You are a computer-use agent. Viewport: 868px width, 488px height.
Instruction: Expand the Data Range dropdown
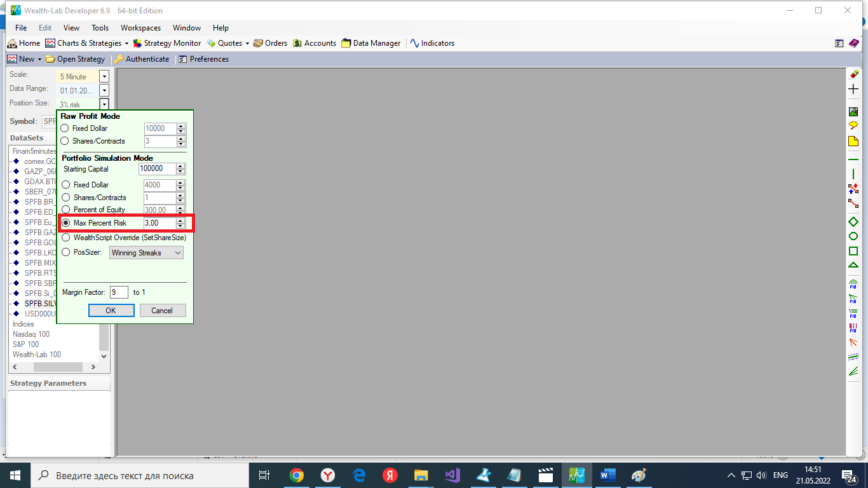pyautogui.click(x=104, y=91)
